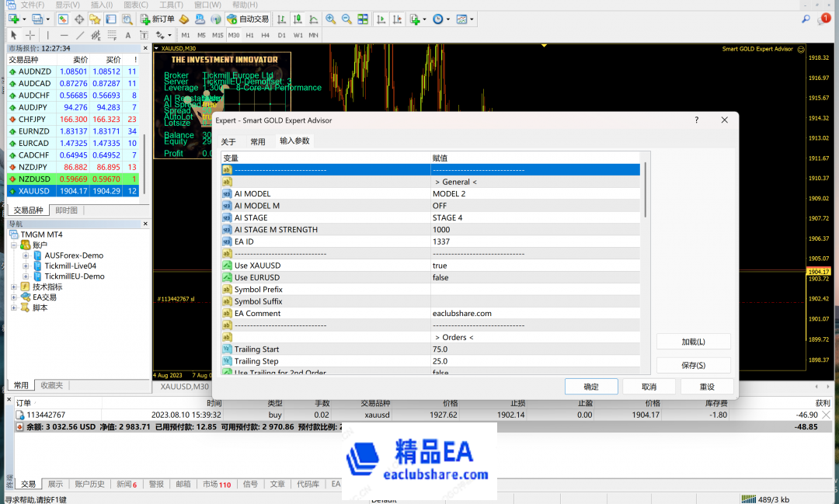
Task: Expand the 技术指标 tree node
Action: coord(14,287)
